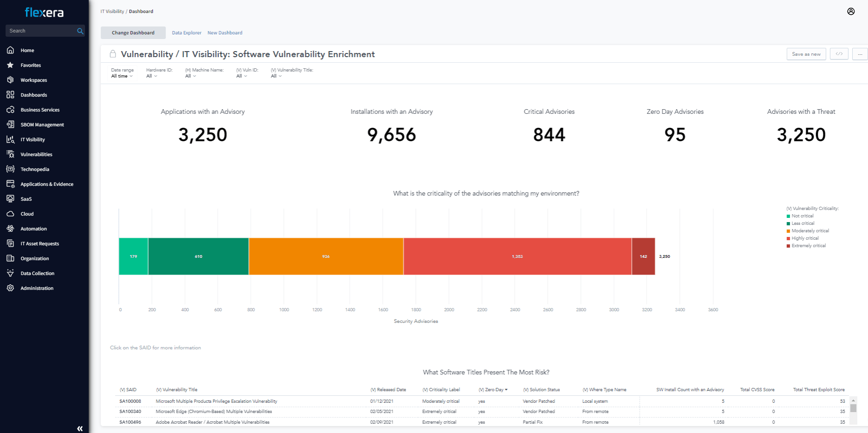
Task: Expand the Date range filter dropdown
Action: (122, 76)
